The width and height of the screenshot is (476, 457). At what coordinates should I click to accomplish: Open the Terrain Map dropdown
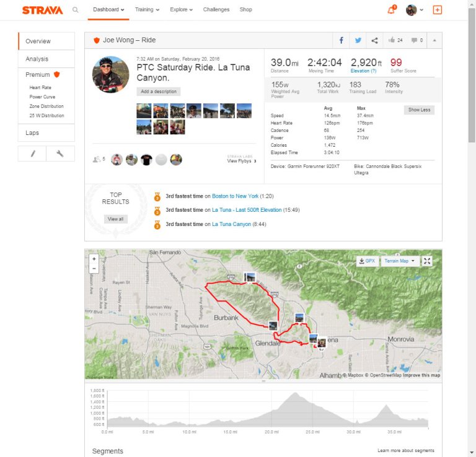(x=399, y=261)
